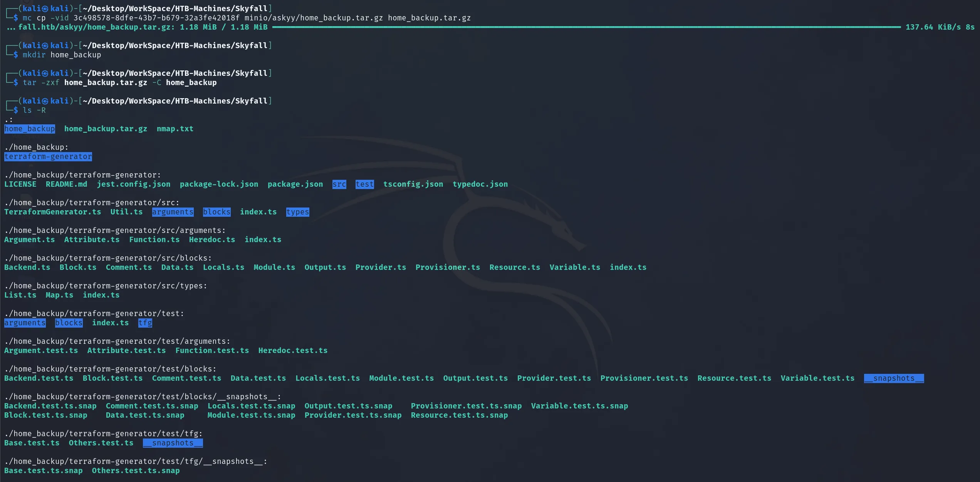980x482 pixels.
Task: Click the highlighted src folder listing
Action: pos(339,184)
